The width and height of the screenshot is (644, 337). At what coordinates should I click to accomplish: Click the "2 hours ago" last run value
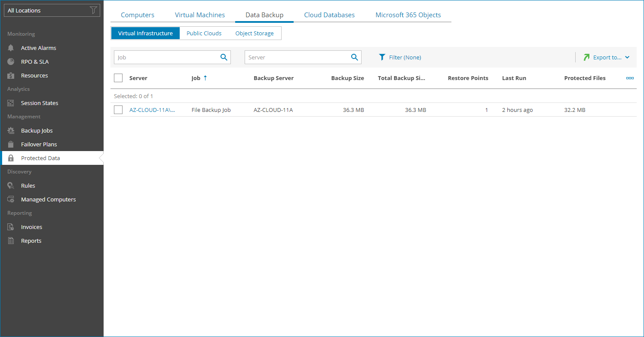coord(518,110)
